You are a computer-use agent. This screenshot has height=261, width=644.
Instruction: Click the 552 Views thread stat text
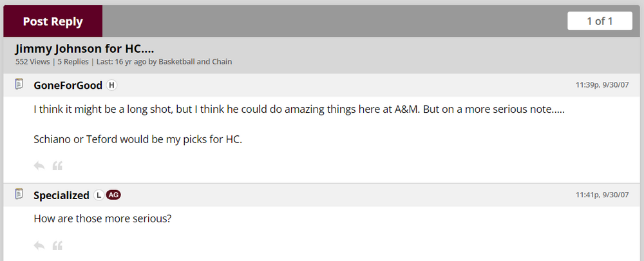click(x=33, y=62)
